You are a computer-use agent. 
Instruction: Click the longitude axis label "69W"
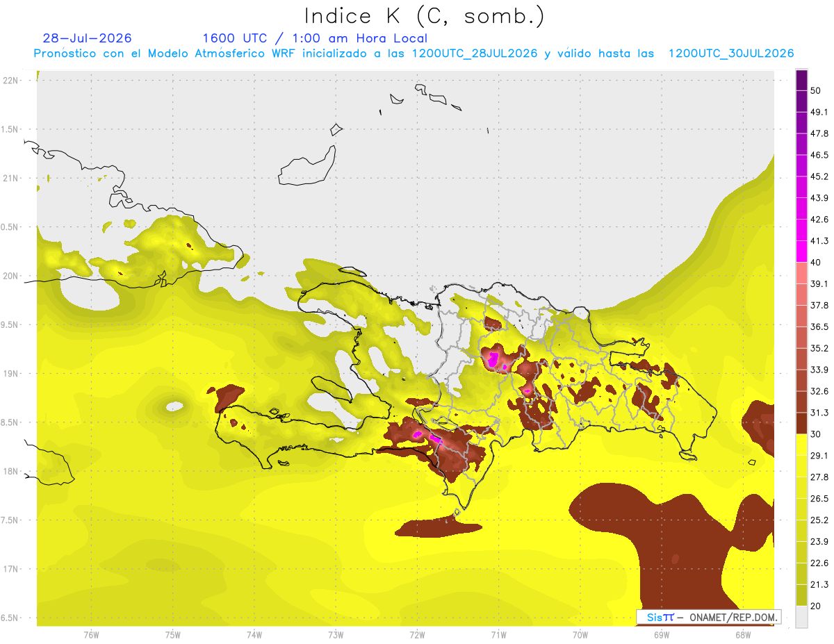[662, 635]
